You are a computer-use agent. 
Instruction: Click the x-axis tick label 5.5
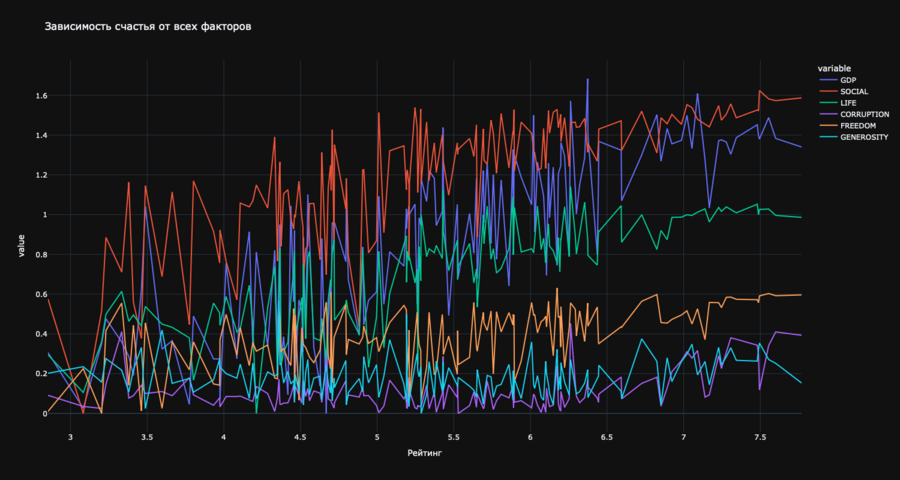click(453, 438)
